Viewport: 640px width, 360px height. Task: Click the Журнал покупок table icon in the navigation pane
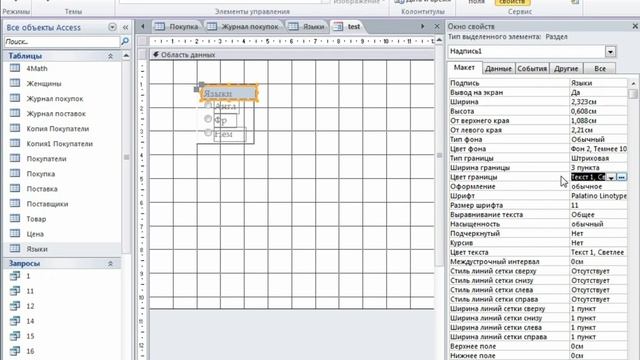(15, 98)
